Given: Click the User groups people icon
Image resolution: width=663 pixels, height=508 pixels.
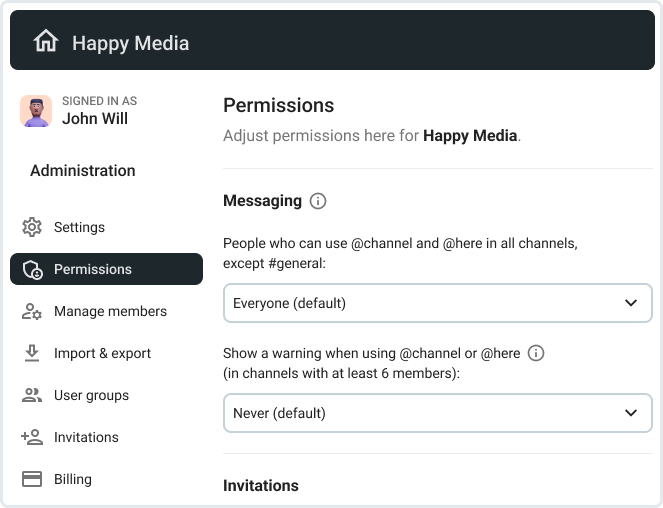Looking at the screenshot, I should (32, 395).
